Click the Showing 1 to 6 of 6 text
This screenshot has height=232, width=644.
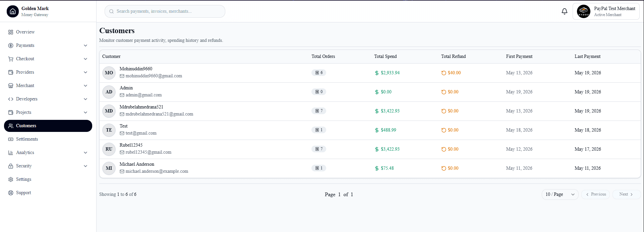coord(118,195)
